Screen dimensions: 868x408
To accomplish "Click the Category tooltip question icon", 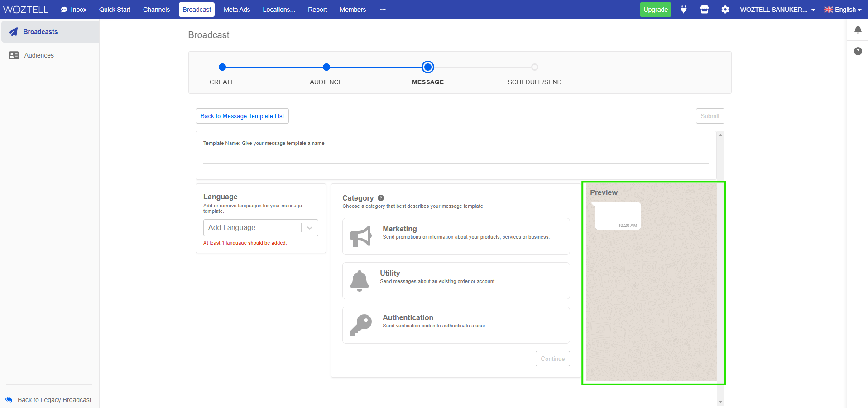I will [380, 197].
